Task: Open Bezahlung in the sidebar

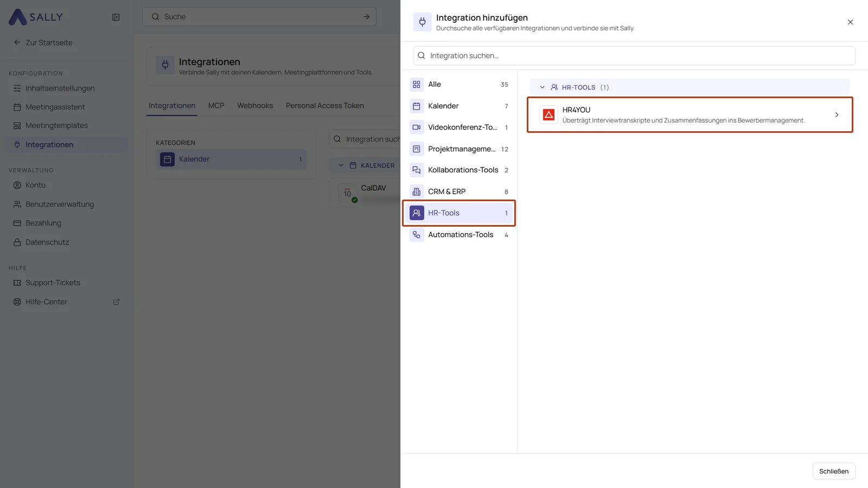Action: click(x=66, y=223)
